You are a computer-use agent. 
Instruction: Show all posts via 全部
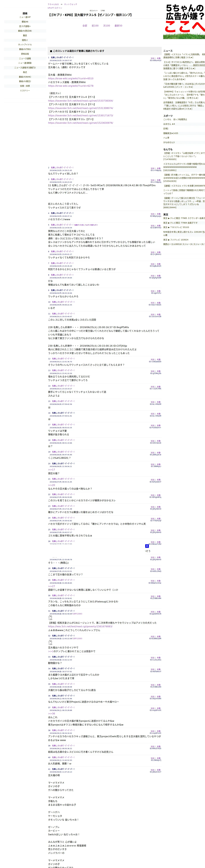[85, 26]
